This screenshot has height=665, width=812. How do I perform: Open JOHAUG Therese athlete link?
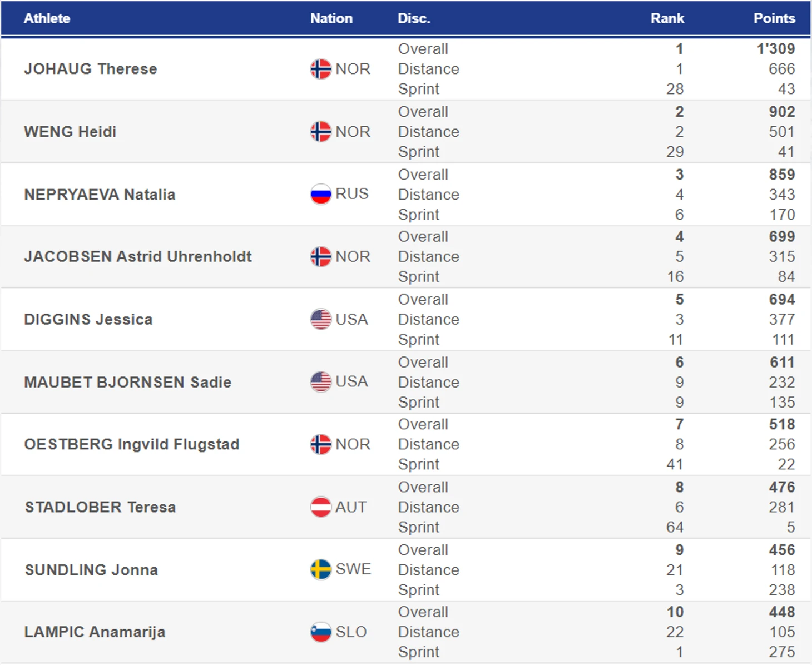(91, 69)
